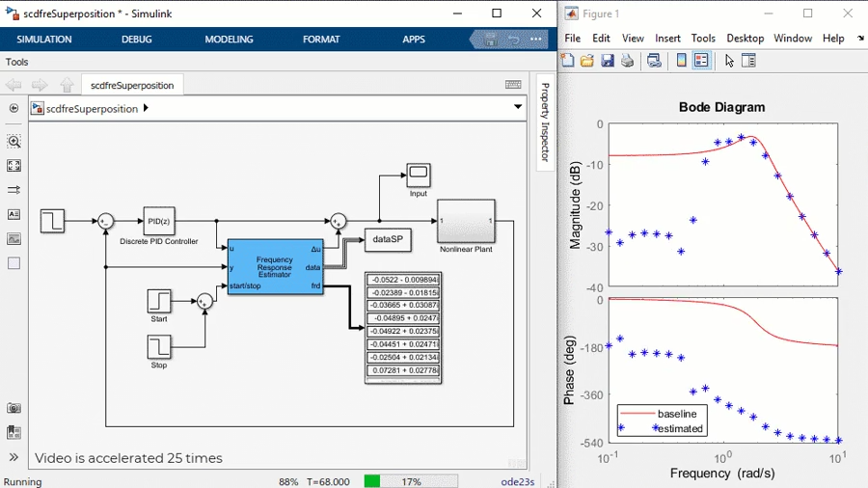This screenshot has height=488, width=868.
Task: Select the Frequency Response Estimator block
Action: tap(275, 267)
